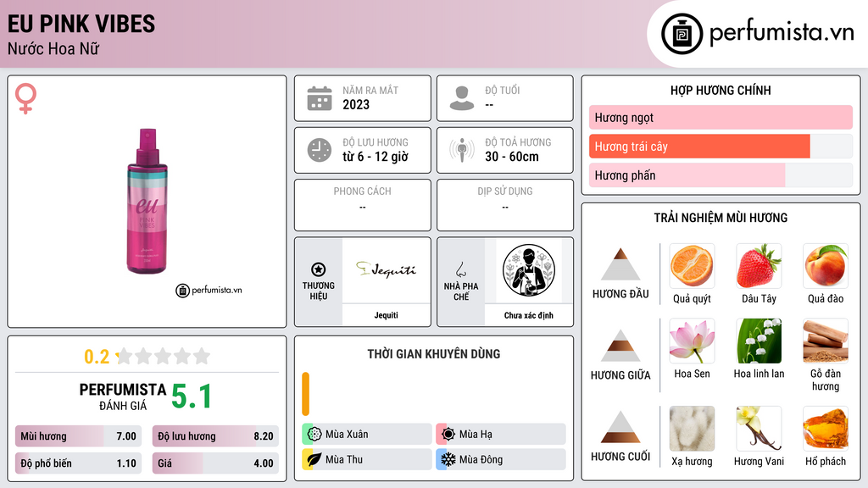The height and width of the screenshot is (488, 868).
Task: Select the Quả đào note image
Action: (x=826, y=265)
